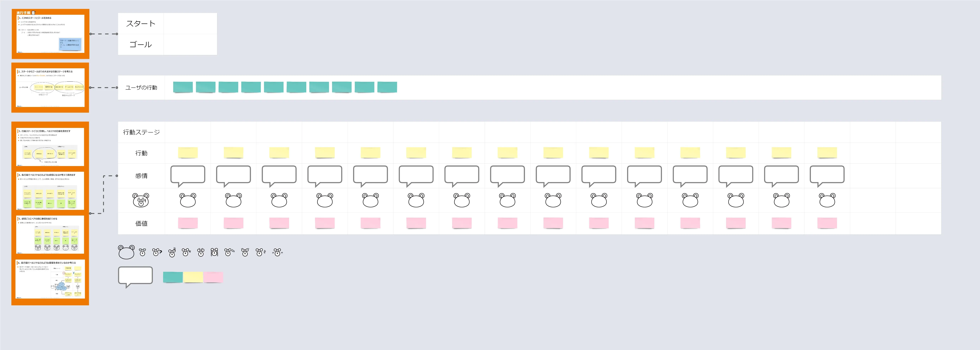Click the notepad icon beside 進行手順 title
The height and width of the screenshot is (350, 980).
point(33,13)
